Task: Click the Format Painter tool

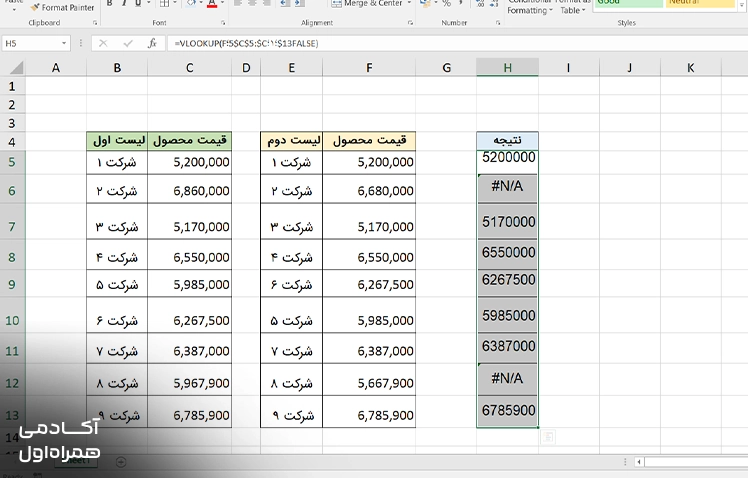Action: click(62, 7)
